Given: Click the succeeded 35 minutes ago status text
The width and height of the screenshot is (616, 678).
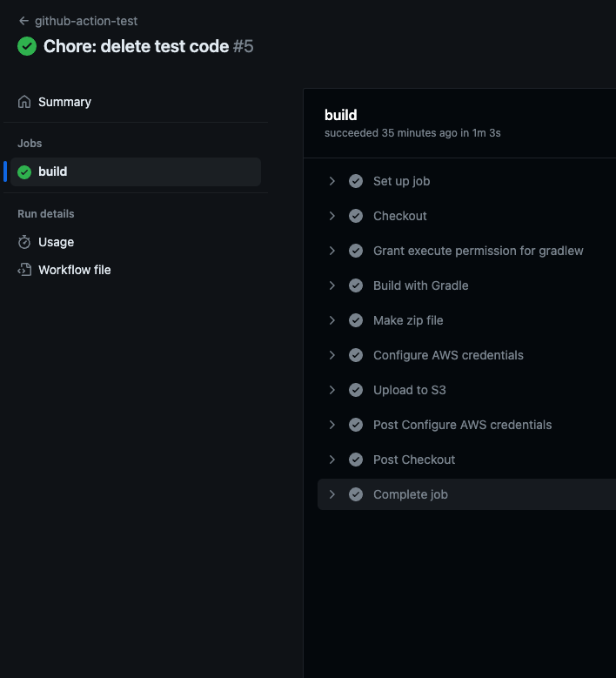Looking at the screenshot, I should [x=412, y=133].
